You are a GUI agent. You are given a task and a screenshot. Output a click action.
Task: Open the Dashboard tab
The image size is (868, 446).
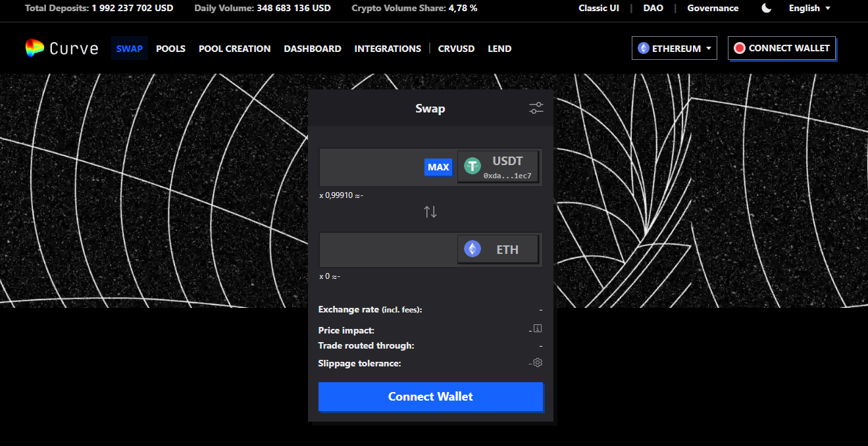click(312, 49)
